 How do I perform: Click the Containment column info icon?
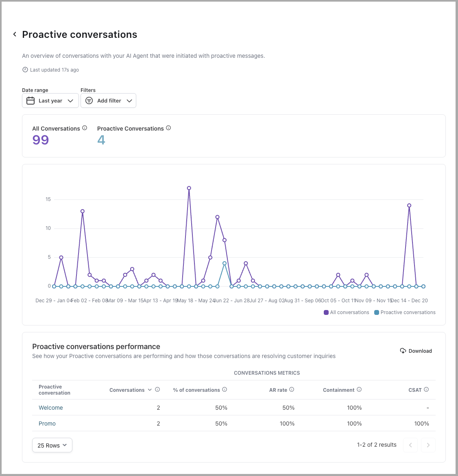[x=359, y=389]
